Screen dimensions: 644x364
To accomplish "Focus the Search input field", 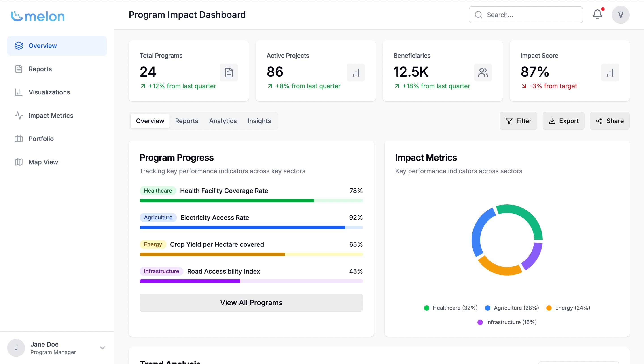I will click(526, 15).
